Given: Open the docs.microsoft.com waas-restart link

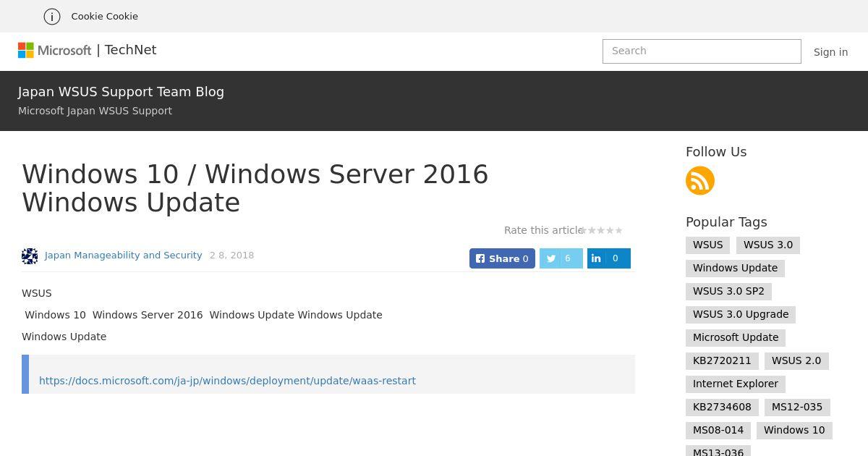Looking at the screenshot, I should pos(227,381).
